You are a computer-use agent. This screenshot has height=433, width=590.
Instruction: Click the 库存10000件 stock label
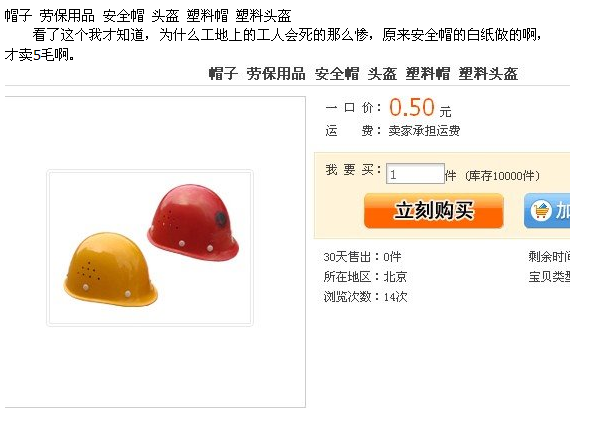coord(502,176)
